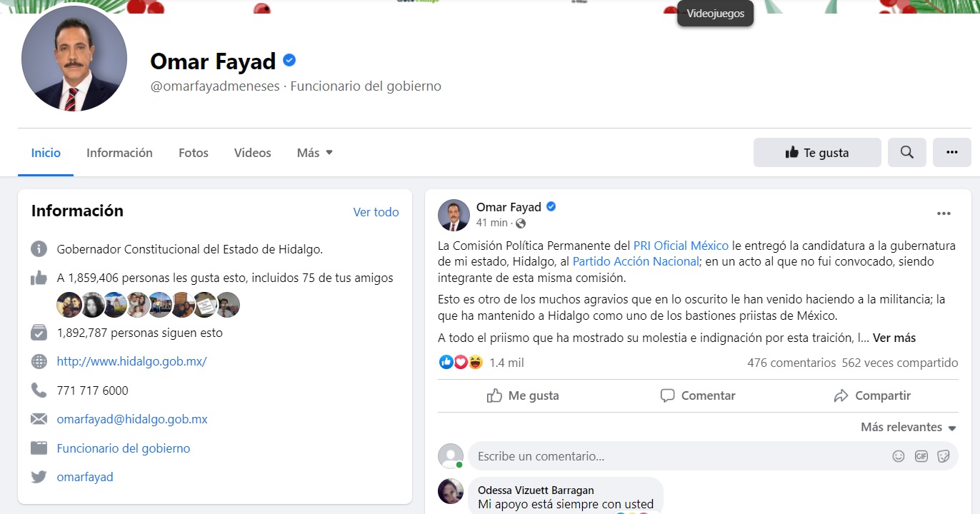This screenshot has width=980, height=514.
Task: Toggle the Te gusta page like button
Action: 817,152
